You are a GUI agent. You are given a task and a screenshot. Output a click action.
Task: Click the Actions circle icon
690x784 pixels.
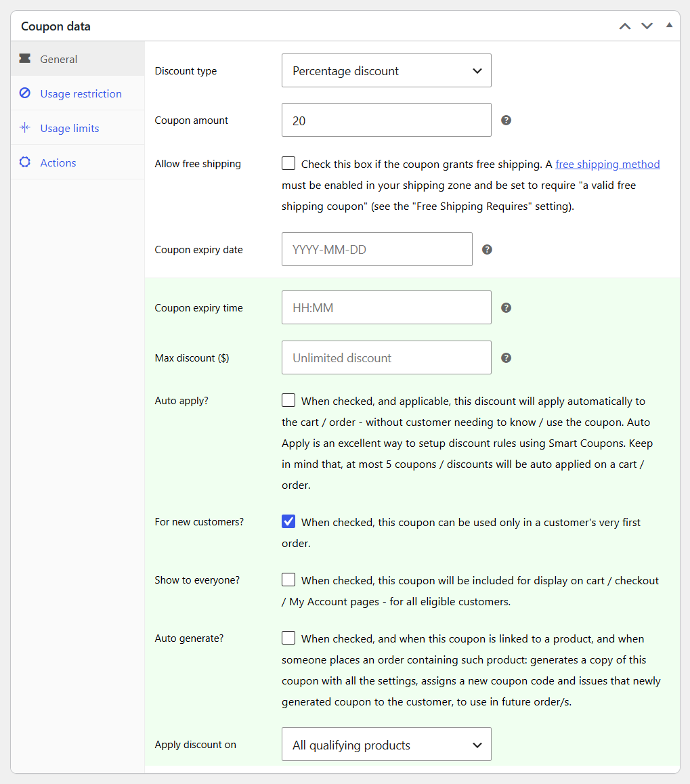25,162
